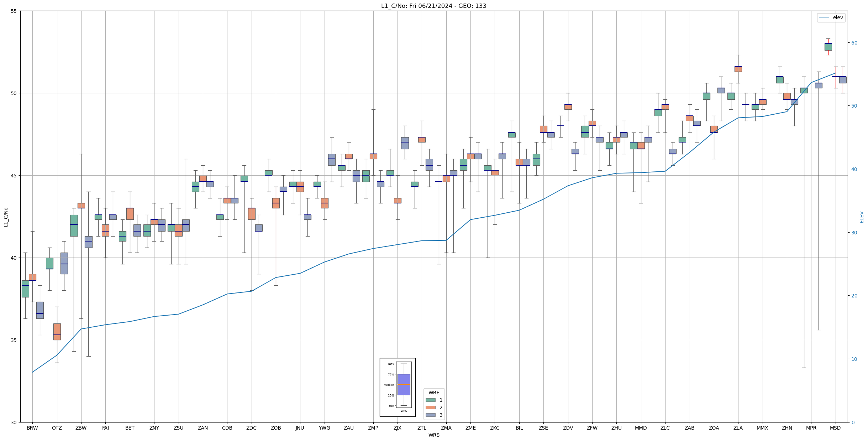Click the elev legend entry

[x=831, y=17]
